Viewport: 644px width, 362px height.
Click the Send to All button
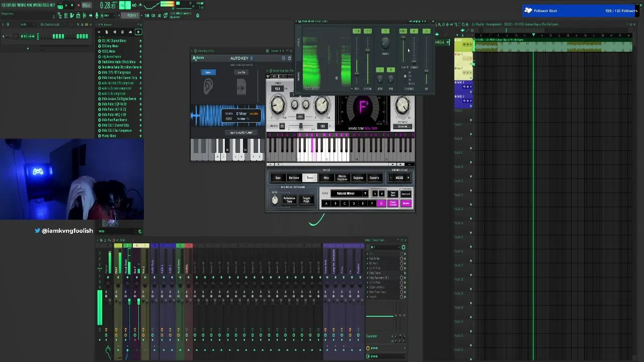(406, 194)
